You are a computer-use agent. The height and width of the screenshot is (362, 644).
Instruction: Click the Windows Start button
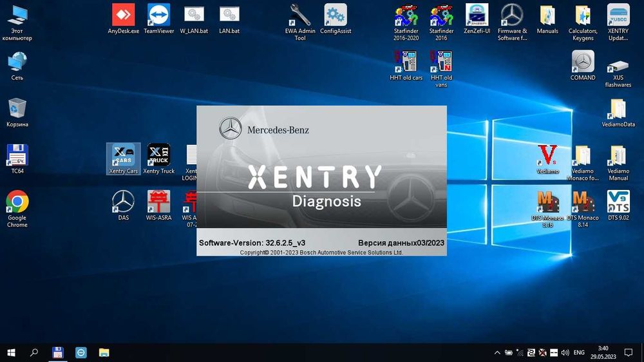point(11,352)
